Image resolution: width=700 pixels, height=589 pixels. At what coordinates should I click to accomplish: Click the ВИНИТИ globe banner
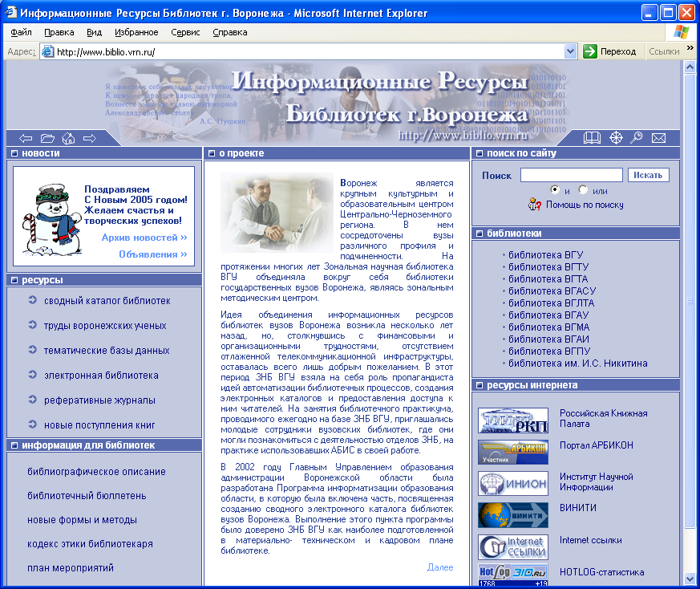point(513,515)
